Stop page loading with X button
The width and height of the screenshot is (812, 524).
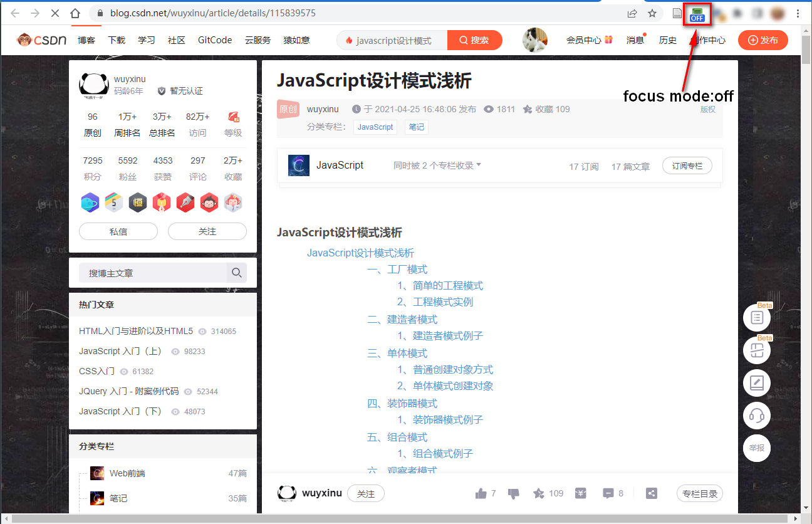(x=55, y=13)
